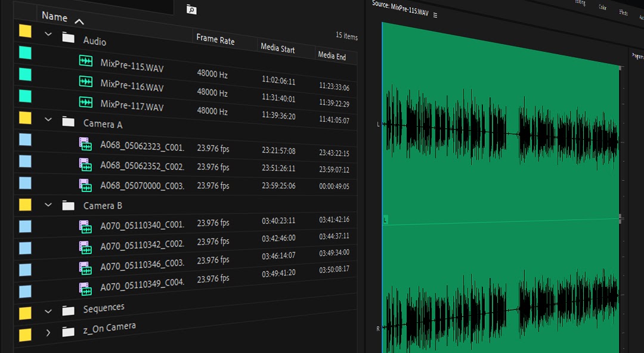This screenshot has height=353, width=644.
Task: Select MixPre-117.WAV in the project list
Action: 132,105
